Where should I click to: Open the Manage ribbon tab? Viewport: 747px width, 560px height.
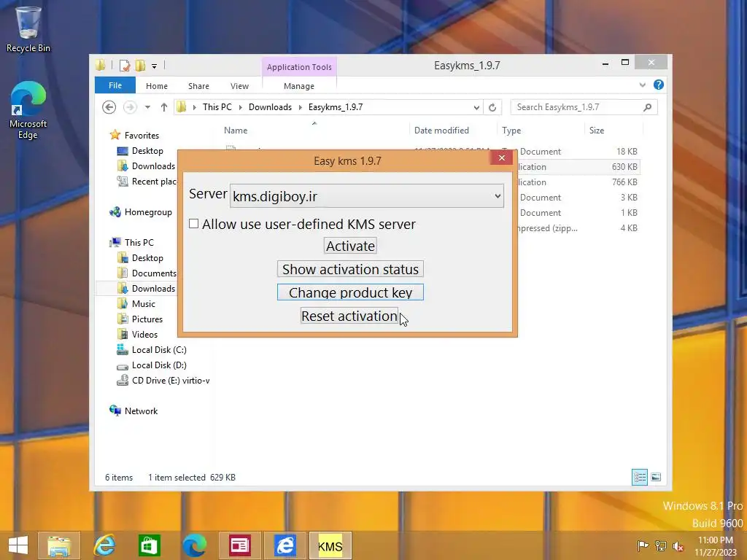click(x=298, y=86)
